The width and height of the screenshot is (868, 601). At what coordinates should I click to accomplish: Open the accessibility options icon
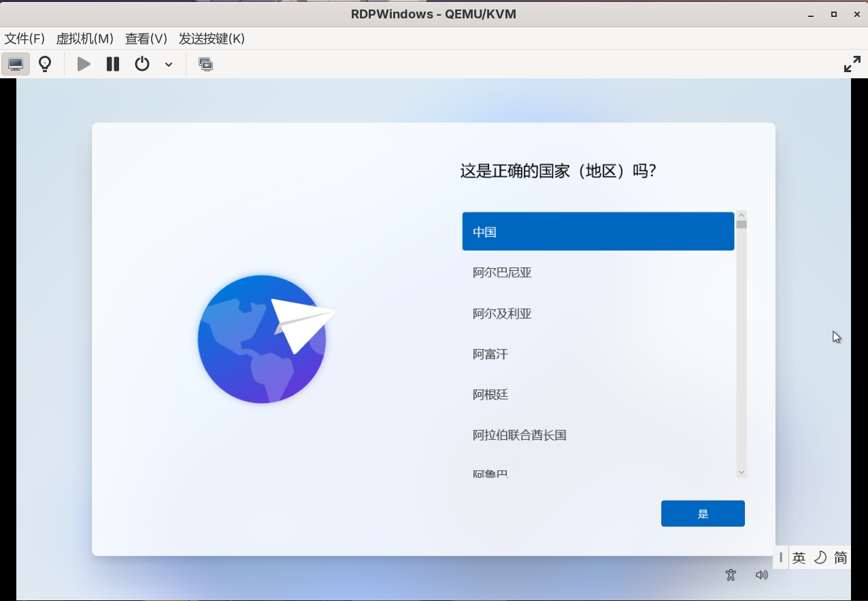pos(731,574)
